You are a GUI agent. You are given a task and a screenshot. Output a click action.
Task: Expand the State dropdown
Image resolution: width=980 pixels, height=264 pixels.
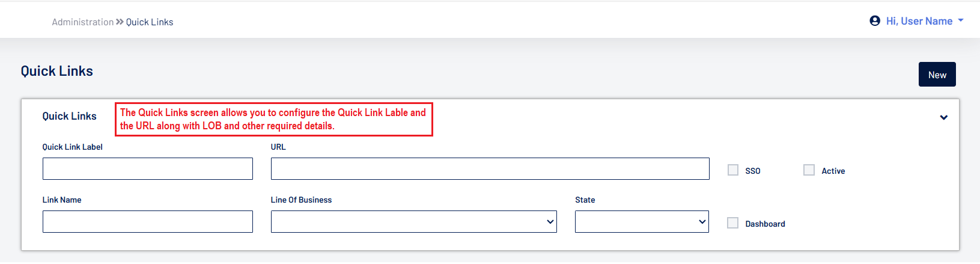(642, 221)
